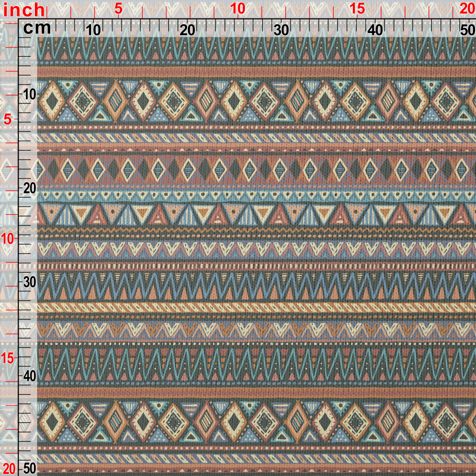Select the 10 cm mark on left ruler
The width and height of the screenshot is (476, 476).
(x=29, y=94)
